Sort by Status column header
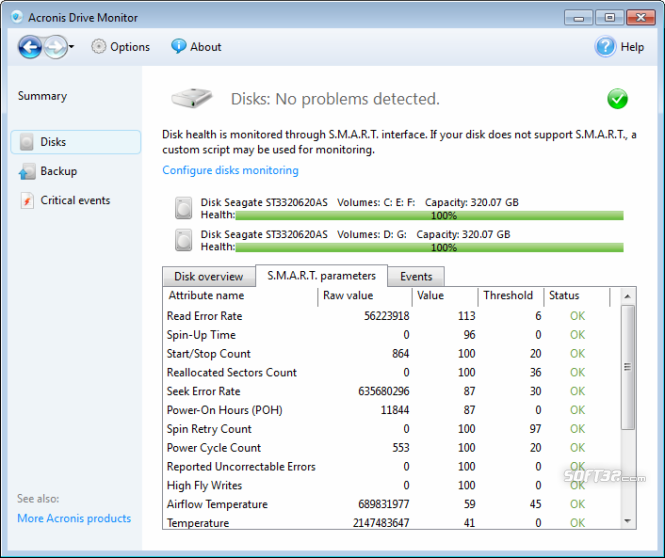Image resolution: width=665 pixels, height=558 pixels. click(577, 296)
